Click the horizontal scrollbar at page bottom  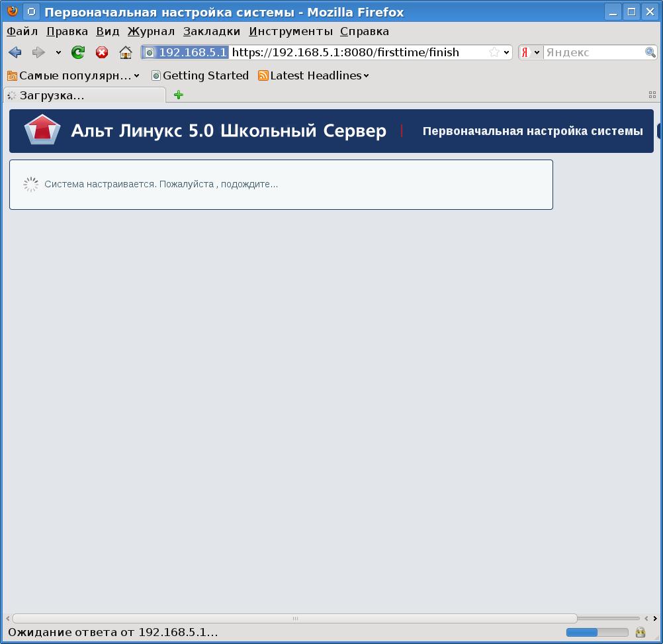coord(294,618)
